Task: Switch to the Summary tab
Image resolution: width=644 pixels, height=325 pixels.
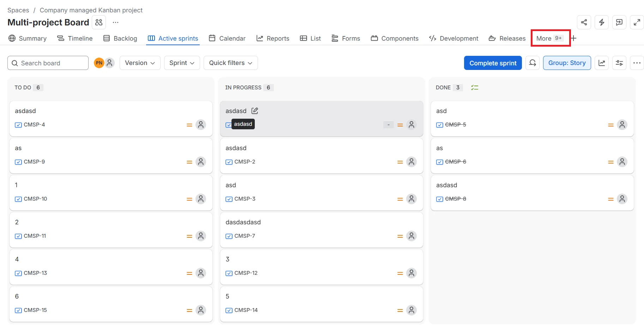Action: coord(28,38)
